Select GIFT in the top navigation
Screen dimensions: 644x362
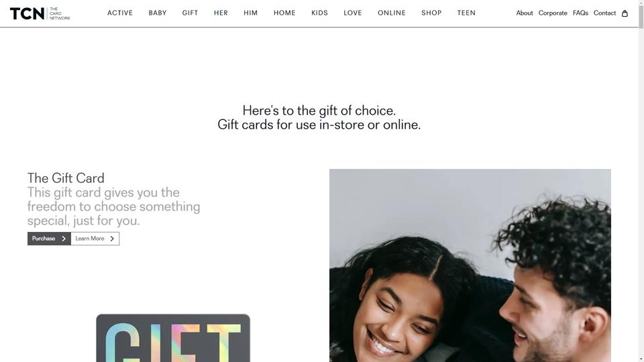coord(190,13)
